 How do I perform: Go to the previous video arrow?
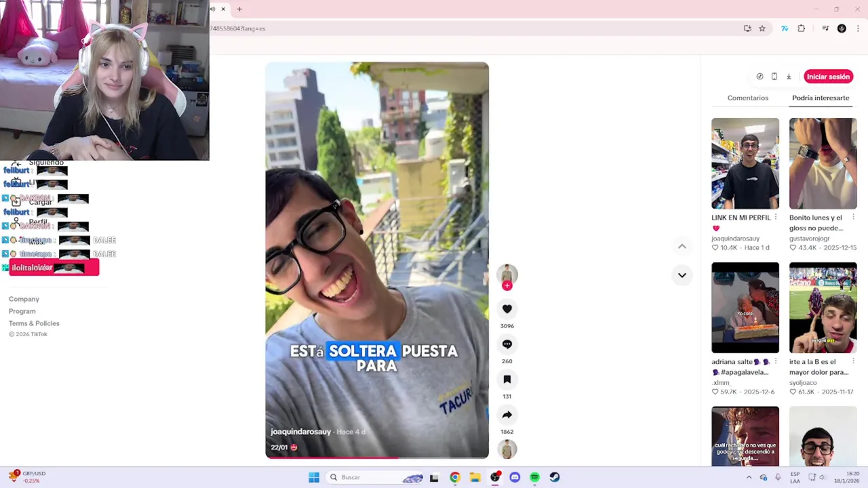click(682, 246)
